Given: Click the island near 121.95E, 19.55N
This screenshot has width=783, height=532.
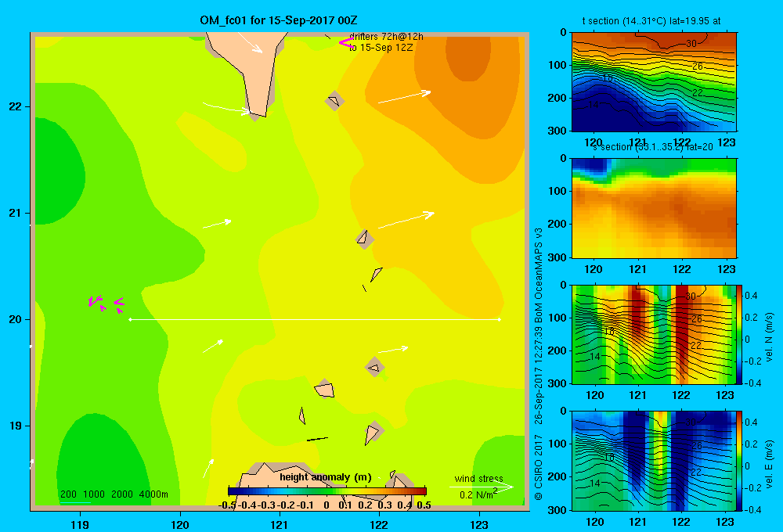Looking at the screenshot, I should (x=375, y=367).
